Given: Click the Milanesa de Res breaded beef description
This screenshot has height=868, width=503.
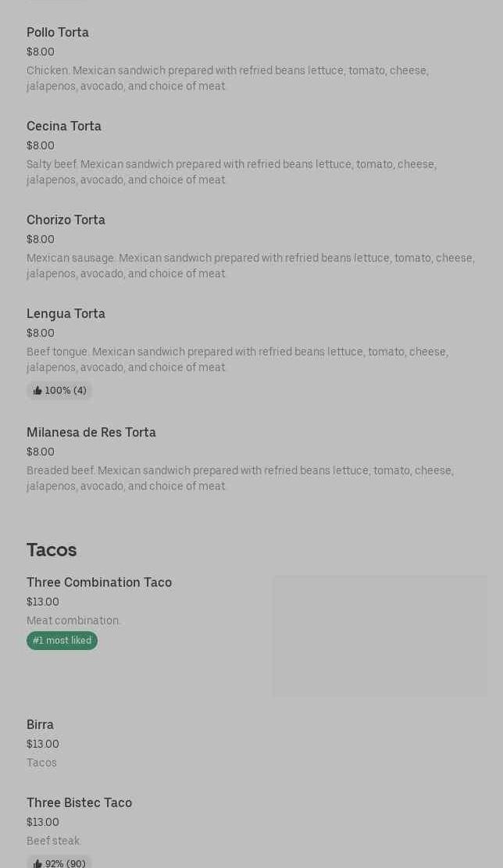Looking at the screenshot, I should (240, 478).
